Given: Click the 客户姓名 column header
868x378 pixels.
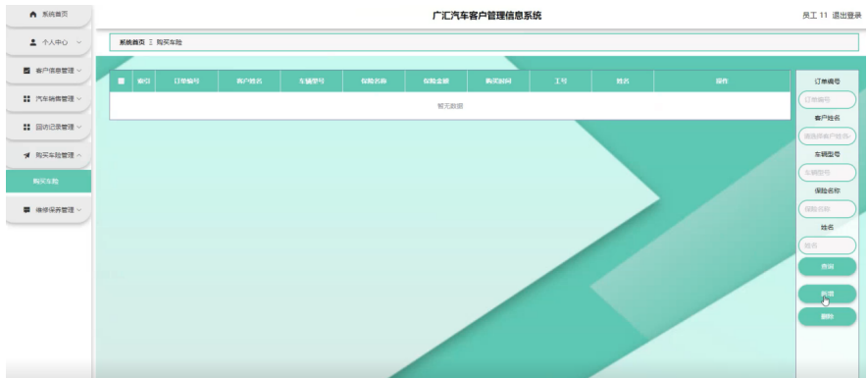Looking at the screenshot, I should click(x=249, y=81).
